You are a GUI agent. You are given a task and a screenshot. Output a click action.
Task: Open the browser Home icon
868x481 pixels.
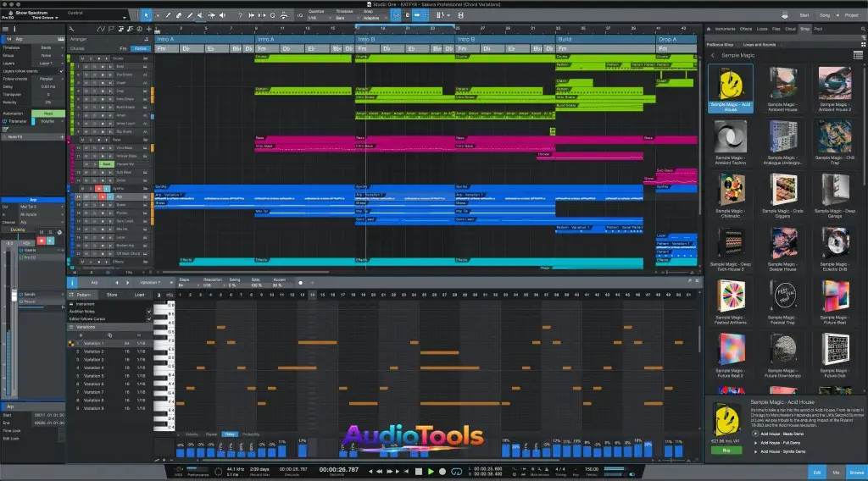pyautogui.click(x=709, y=29)
